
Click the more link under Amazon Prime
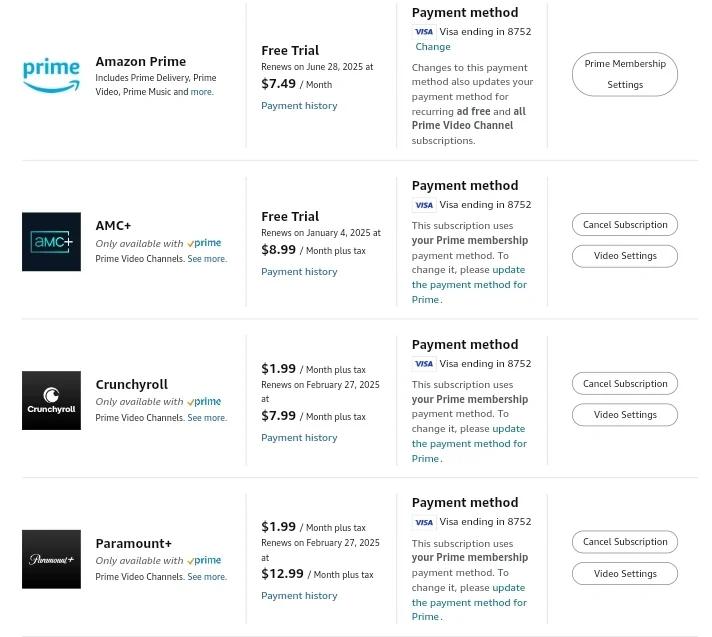coord(202,92)
